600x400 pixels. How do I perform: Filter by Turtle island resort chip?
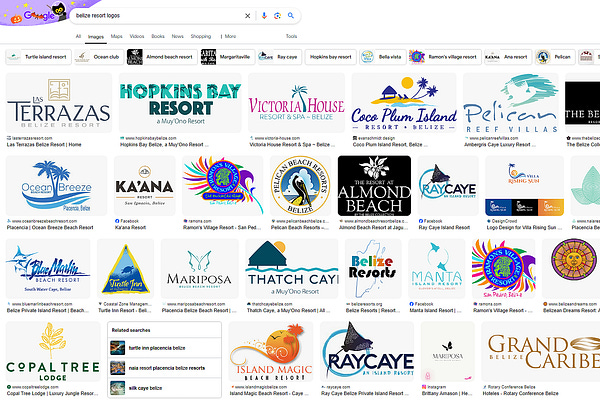coord(38,57)
